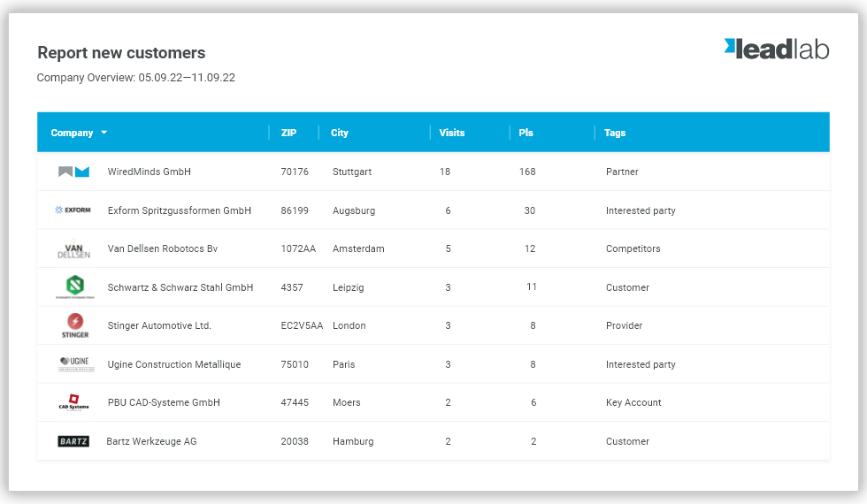Sort by the City column header
867x504 pixels.
(x=340, y=133)
